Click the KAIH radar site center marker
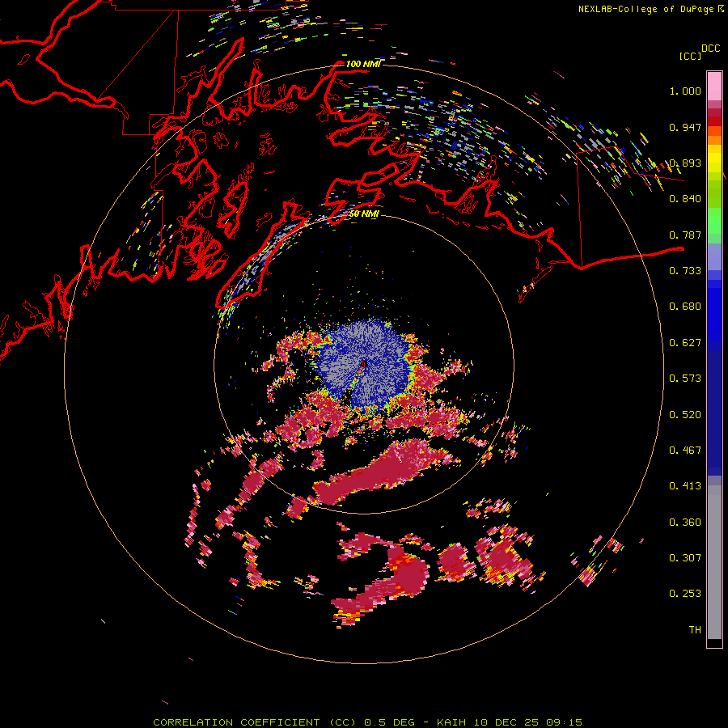The width and height of the screenshot is (728, 728). pyautogui.click(x=364, y=365)
